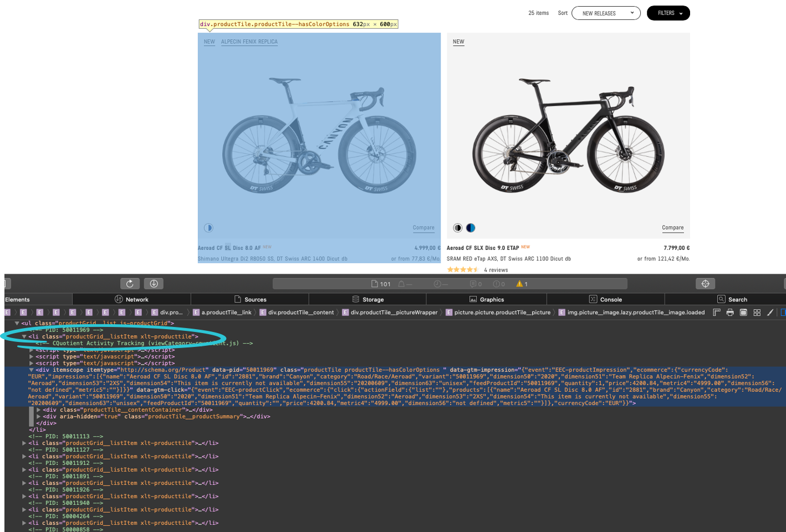Choose the blue color swatch on the SLX 9.0 ETAP
786x532 pixels.
tap(471, 228)
